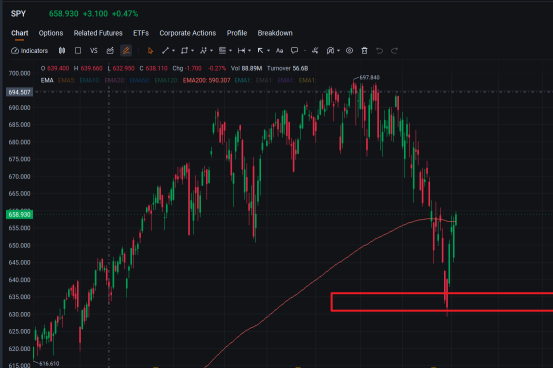
Task: Select the comment bubble annotation tool
Action: click(x=294, y=51)
